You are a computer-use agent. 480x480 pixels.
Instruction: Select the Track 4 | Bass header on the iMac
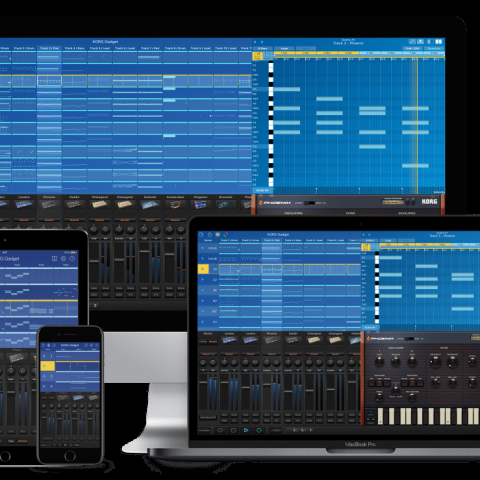tap(74, 48)
